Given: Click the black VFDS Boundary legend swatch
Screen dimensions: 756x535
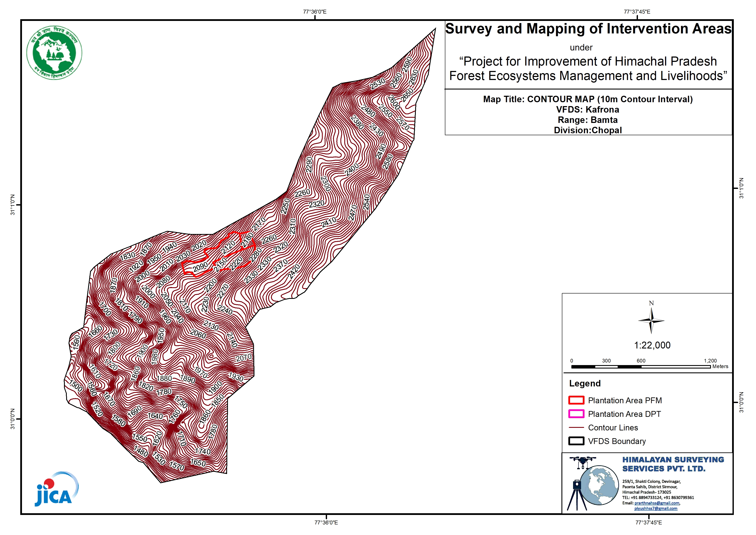Looking at the screenshot, I should [x=576, y=441].
